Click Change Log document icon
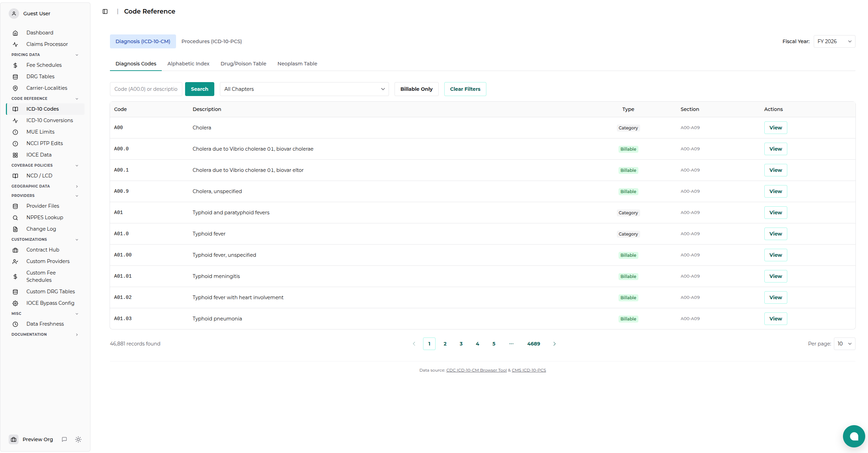Screen dimensions: 868x453 pos(15,229)
